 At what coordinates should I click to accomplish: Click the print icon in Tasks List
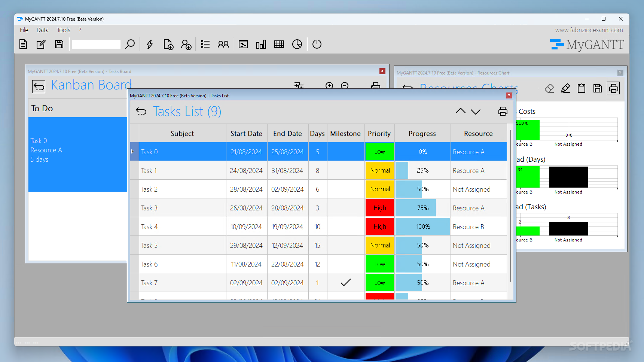[x=503, y=111]
